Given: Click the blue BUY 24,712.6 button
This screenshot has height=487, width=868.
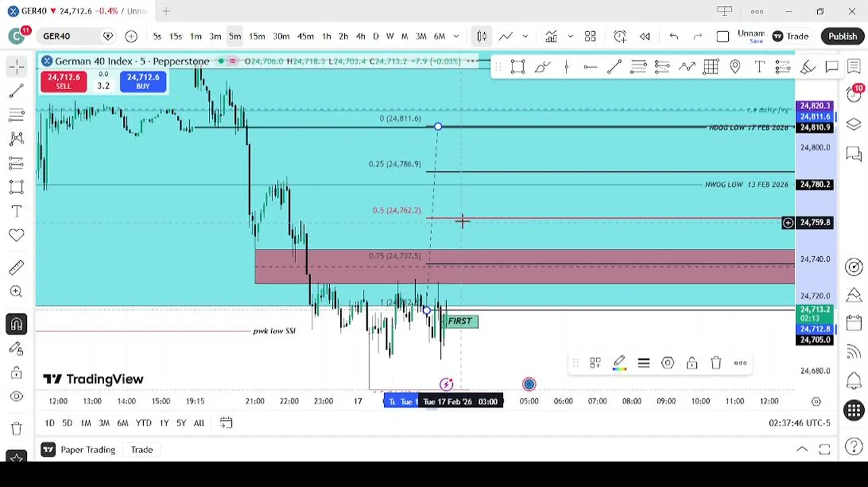Looking at the screenshot, I should 143,81.
